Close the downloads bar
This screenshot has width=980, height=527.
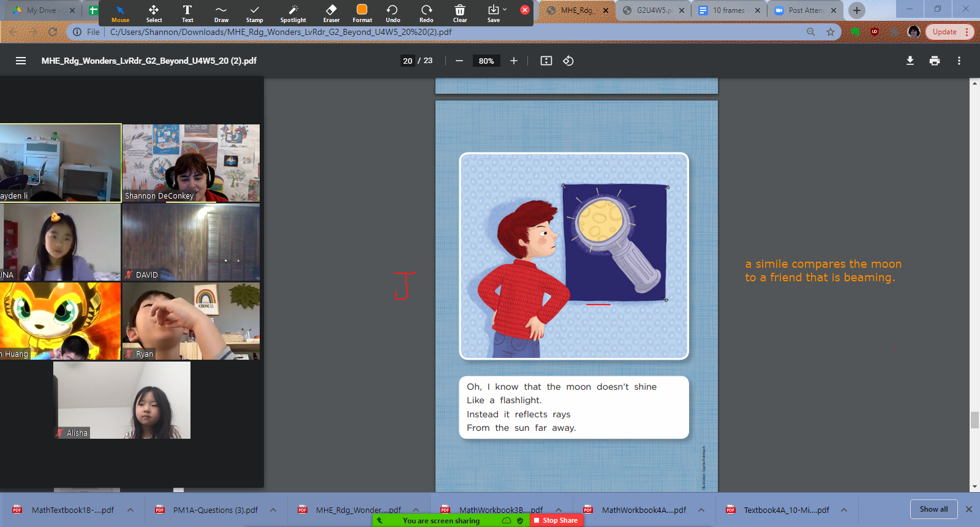pos(969,509)
